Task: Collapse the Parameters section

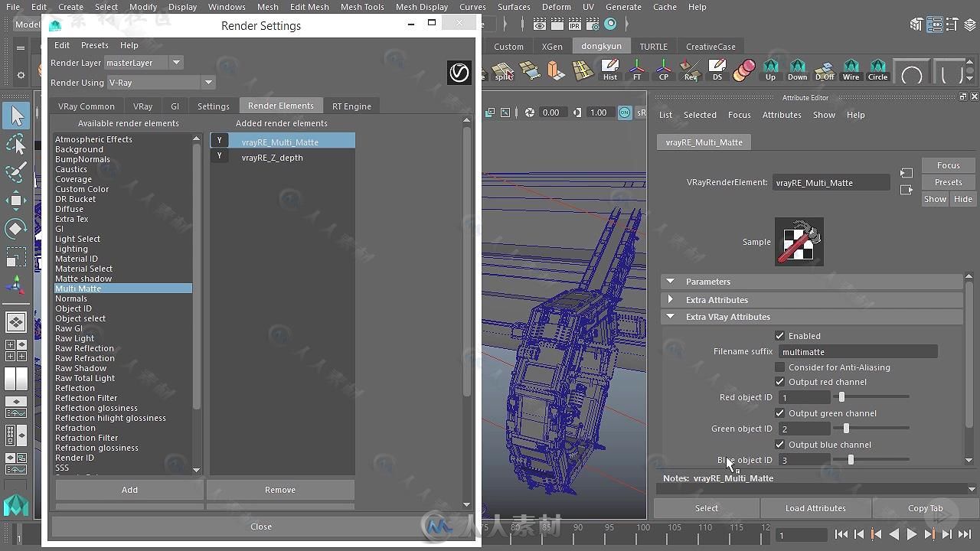Action: pos(671,282)
